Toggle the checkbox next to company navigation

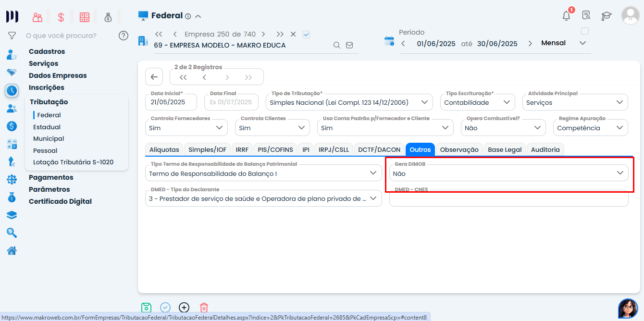point(307,35)
